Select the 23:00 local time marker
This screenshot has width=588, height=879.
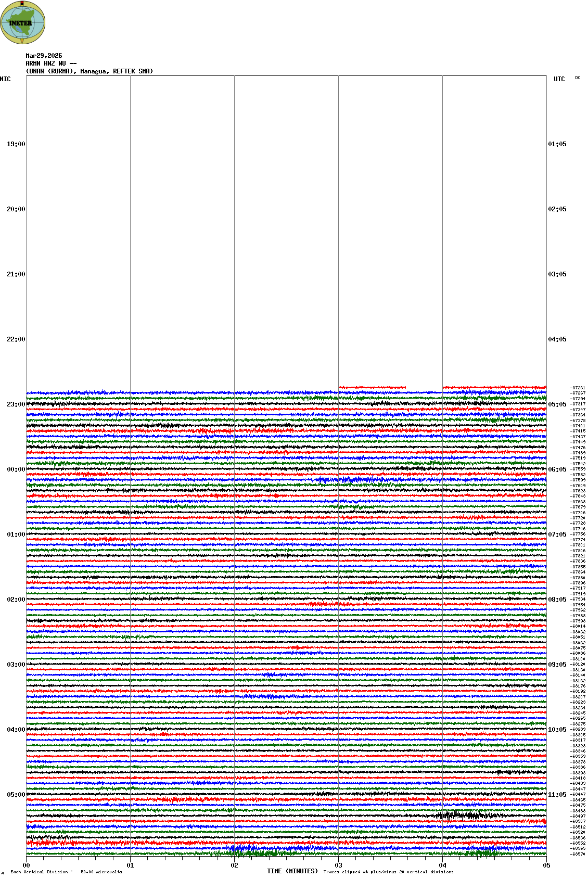pos(16,404)
